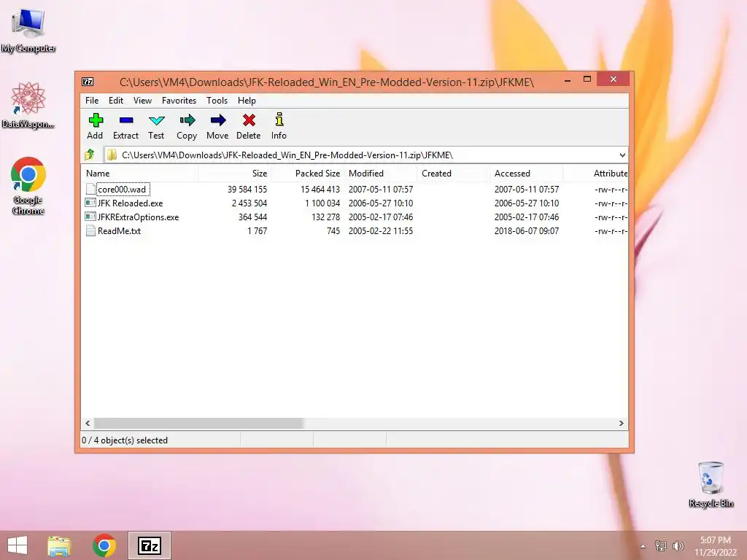Open the Help menu
This screenshot has height=560, width=747.
pyautogui.click(x=247, y=101)
